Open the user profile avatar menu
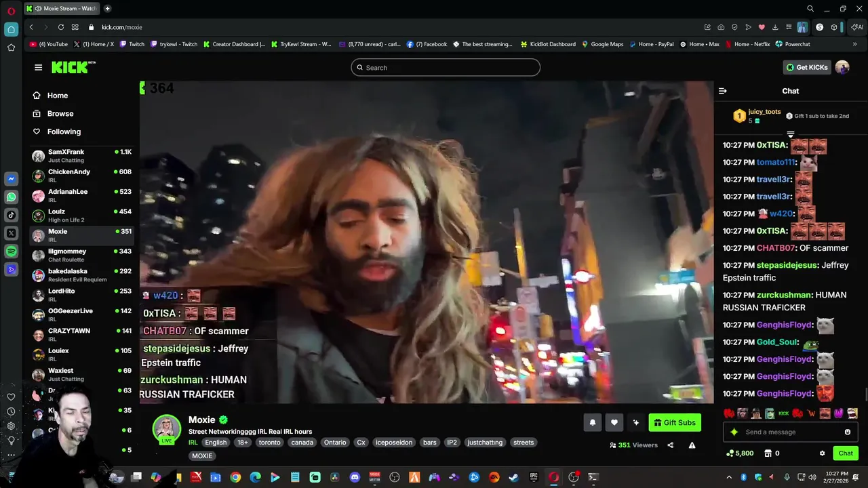 842,67
